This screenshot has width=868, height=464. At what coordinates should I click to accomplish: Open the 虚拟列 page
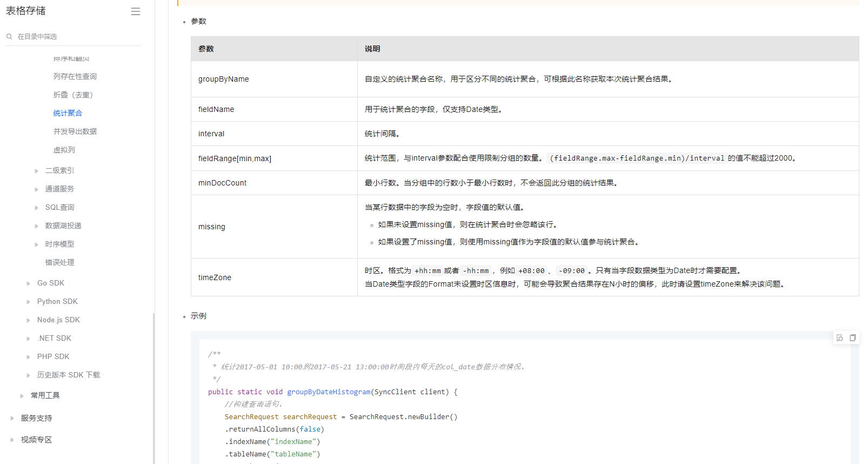64,150
